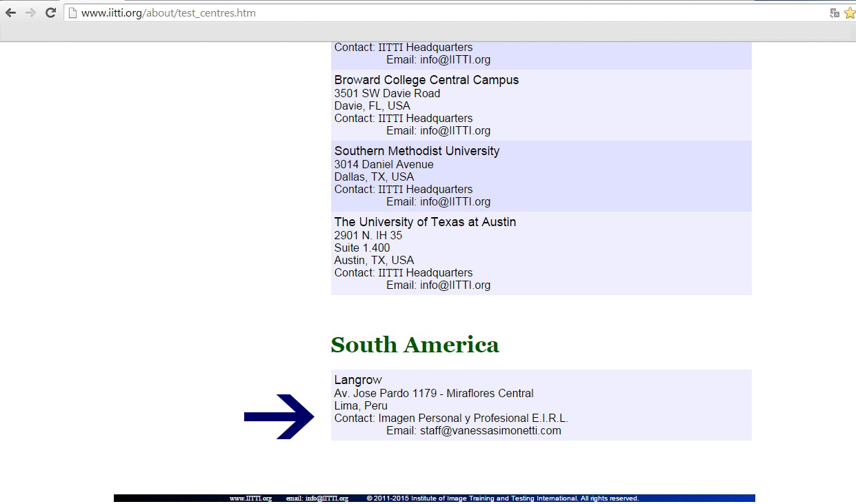Bookmark this page using the star icon
The width and height of the screenshot is (856, 504).
850,12
